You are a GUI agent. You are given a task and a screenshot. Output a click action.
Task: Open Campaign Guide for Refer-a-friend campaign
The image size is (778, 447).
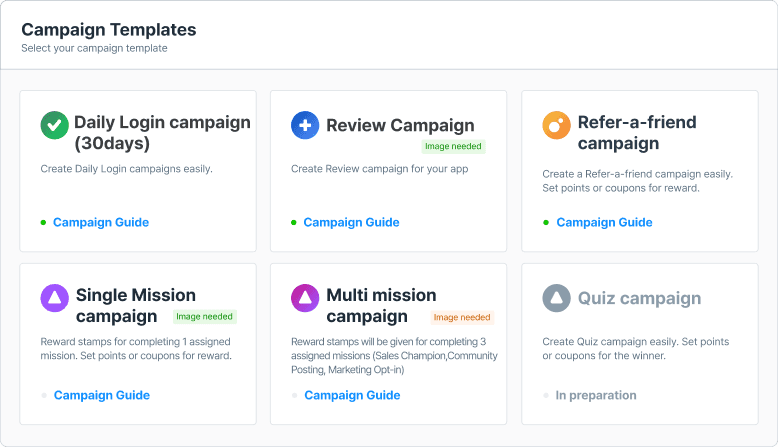click(604, 222)
